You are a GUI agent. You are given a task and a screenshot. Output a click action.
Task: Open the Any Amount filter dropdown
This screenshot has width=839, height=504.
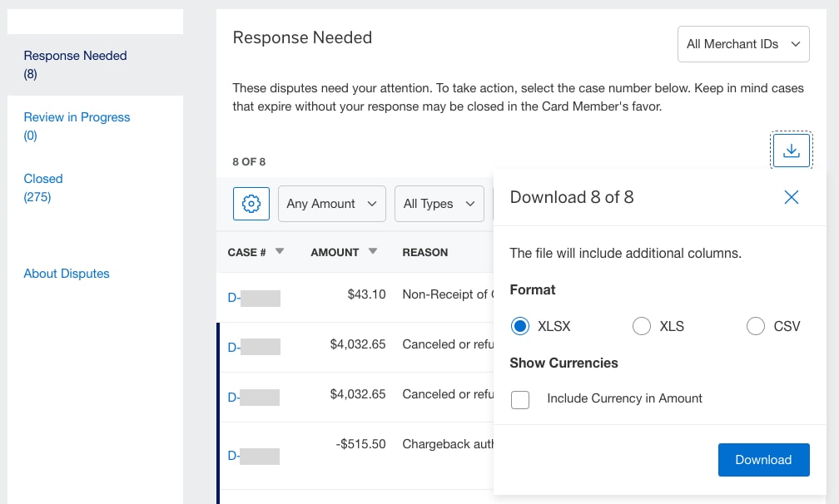pos(331,203)
